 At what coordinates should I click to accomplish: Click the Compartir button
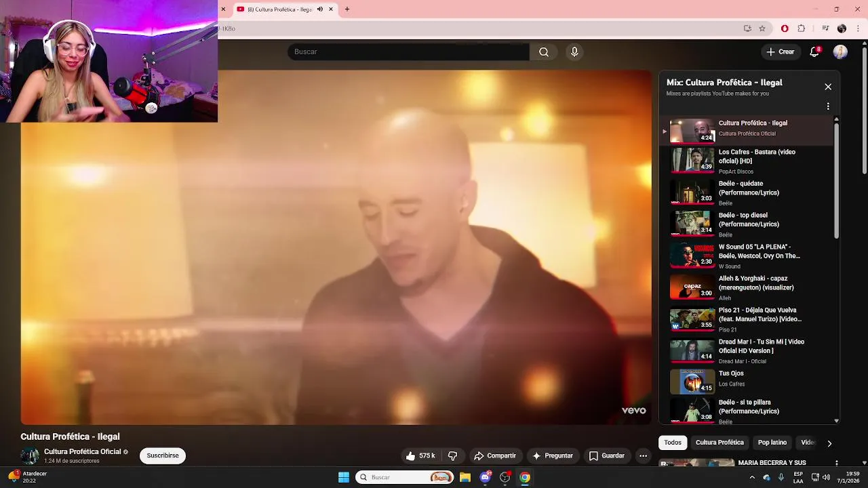click(495, 455)
